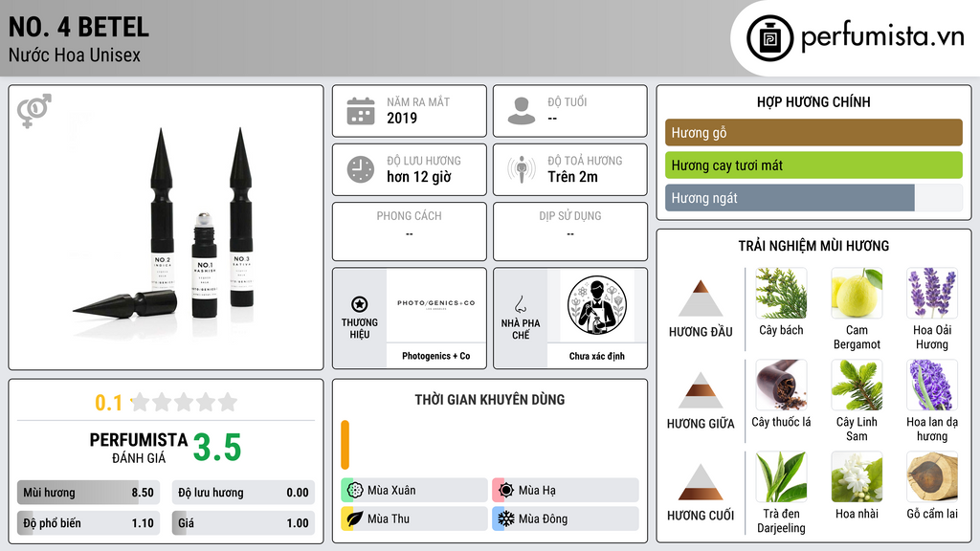Click the Hương ngát accord bar
The image size is (980, 551).
[x=813, y=198]
